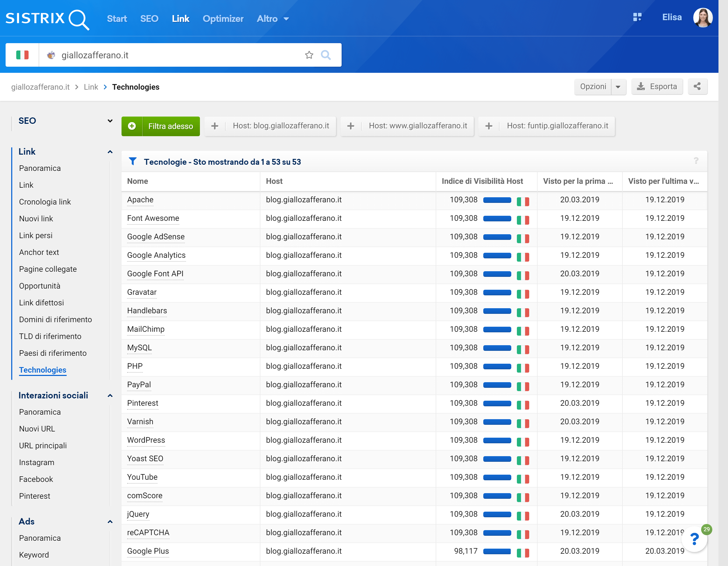Click the Italian flag in the MySQL row
The image size is (728, 566).
coord(523,349)
